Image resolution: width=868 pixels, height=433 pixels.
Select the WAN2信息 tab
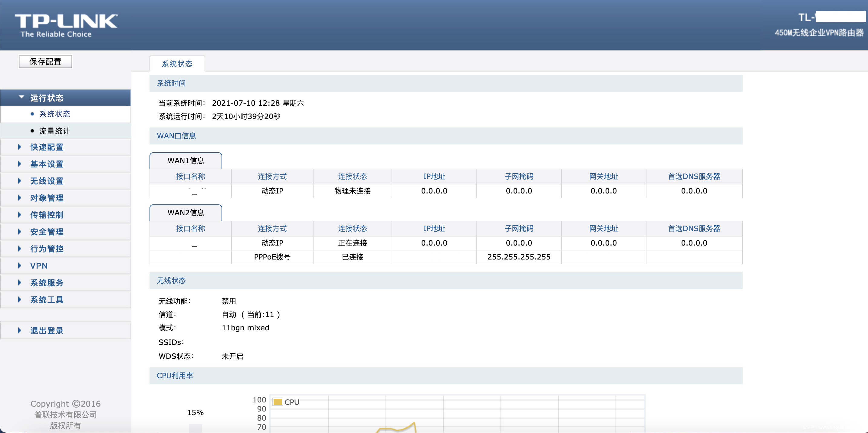pos(186,213)
